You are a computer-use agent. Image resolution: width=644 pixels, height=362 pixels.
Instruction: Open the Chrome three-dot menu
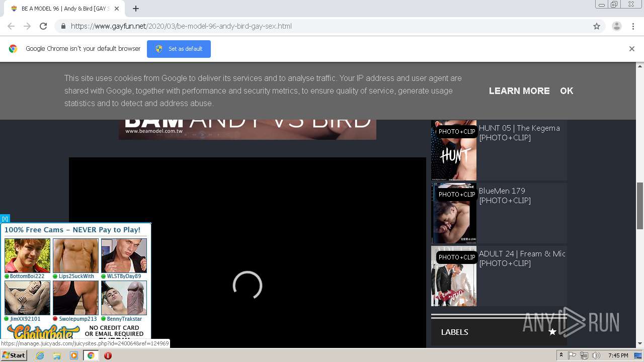633,26
